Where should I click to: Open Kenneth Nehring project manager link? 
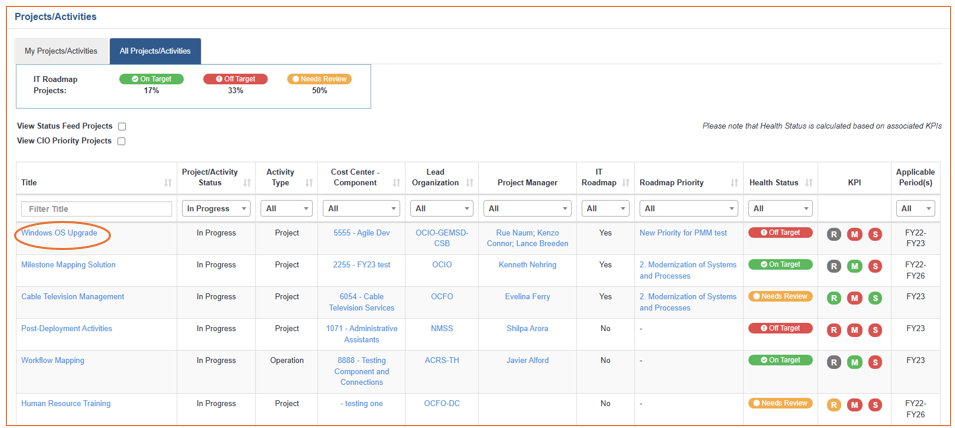click(527, 265)
